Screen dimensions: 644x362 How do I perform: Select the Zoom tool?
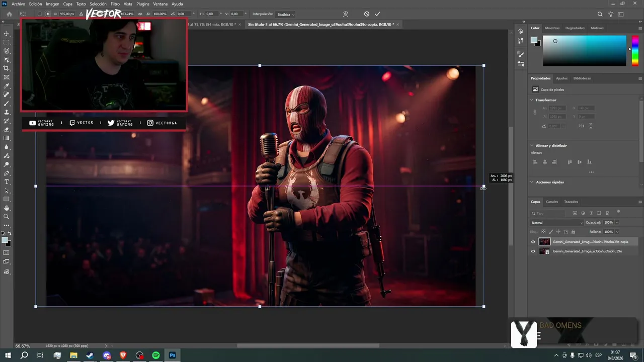tap(7, 217)
